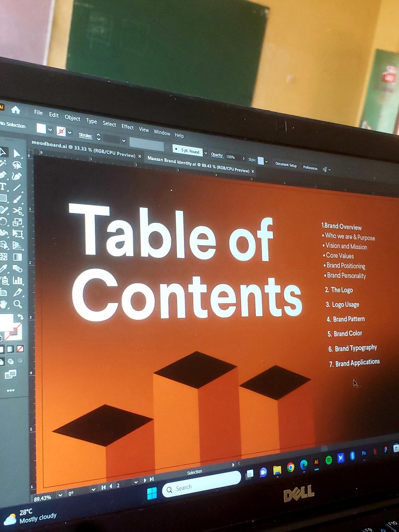Activate the Draw Behind mode

11,361
